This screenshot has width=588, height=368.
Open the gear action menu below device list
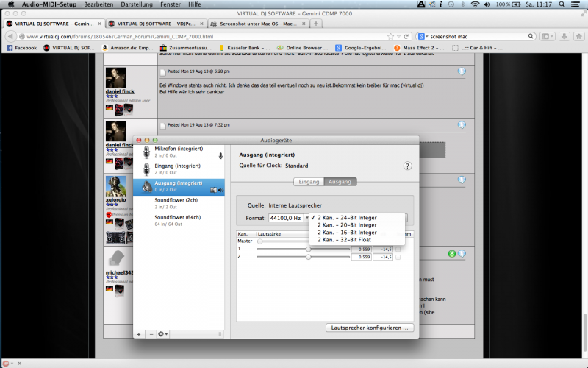163,333
